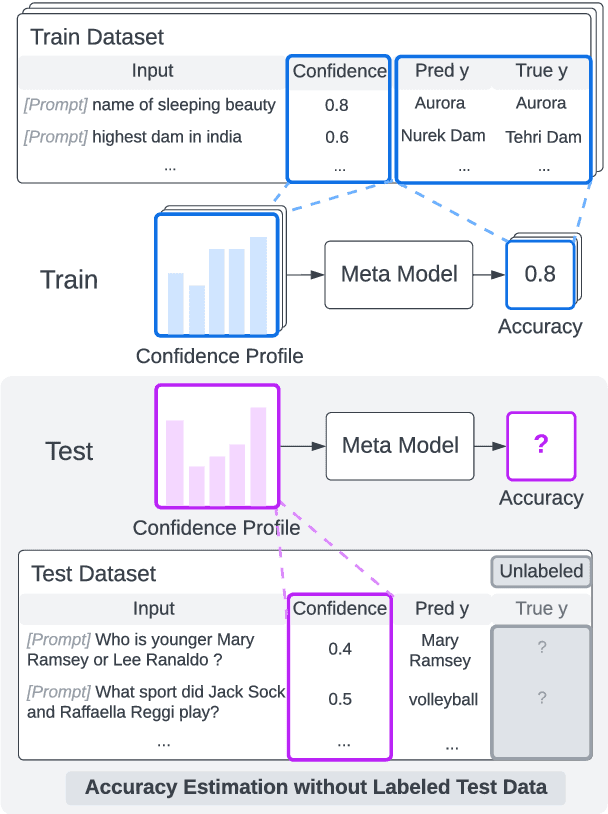Click the blue confidence profile bar chart
The height and width of the screenshot is (814, 608).
(x=217, y=274)
